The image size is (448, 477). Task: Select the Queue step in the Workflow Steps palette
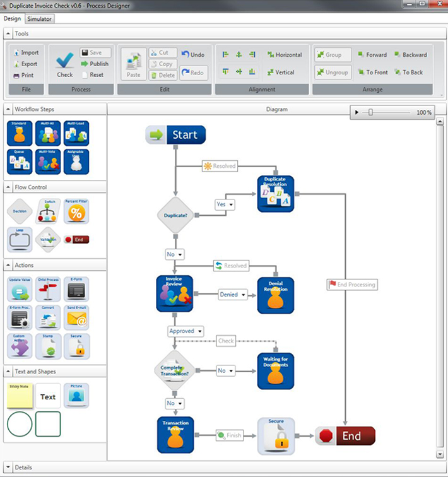pos(20,162)
